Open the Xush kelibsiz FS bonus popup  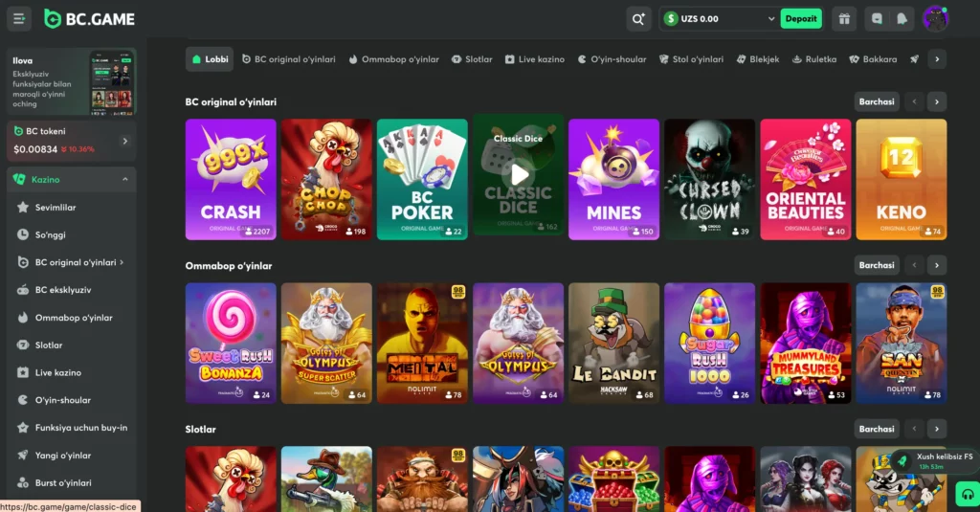coord(934,461)
